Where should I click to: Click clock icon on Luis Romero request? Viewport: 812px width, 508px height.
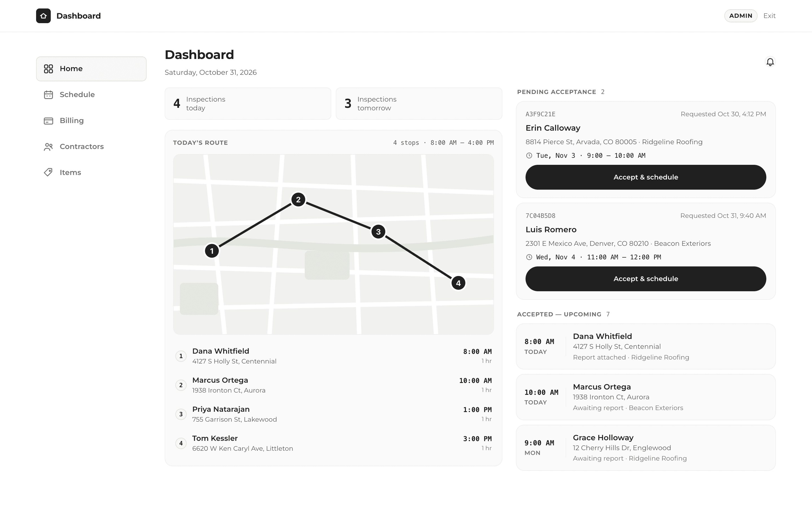[529, 257]
